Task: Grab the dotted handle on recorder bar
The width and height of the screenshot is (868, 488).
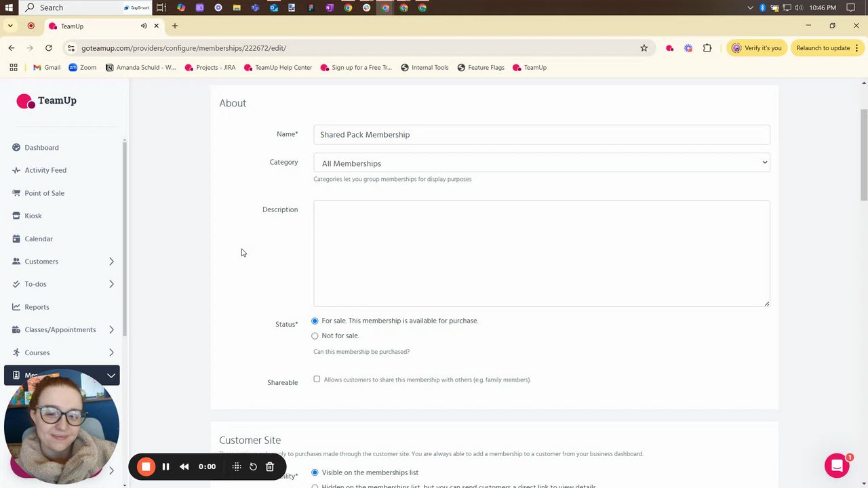Action: 237,466
